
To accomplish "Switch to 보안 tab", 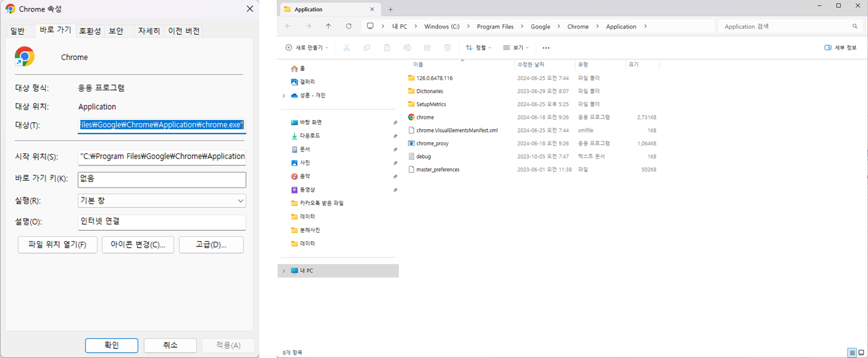I will [116, 31].
